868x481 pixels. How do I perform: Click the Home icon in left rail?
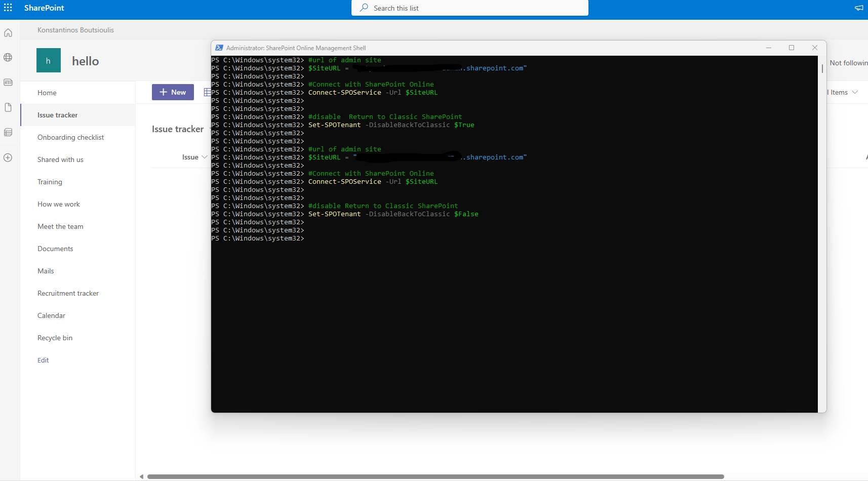tap(8, 33)
